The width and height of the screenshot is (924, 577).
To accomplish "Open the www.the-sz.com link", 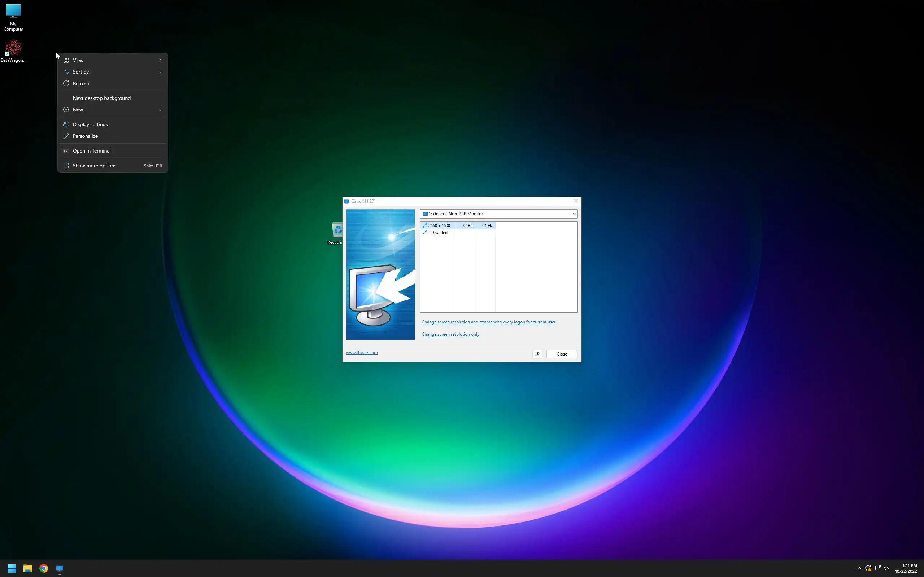I will tap(362, 353).
